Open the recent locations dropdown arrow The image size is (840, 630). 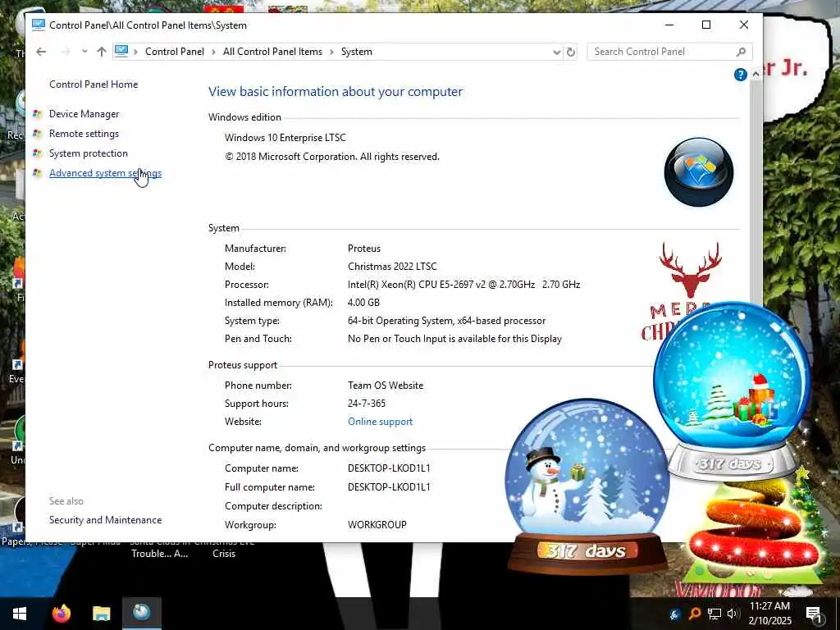pos(84,52)
